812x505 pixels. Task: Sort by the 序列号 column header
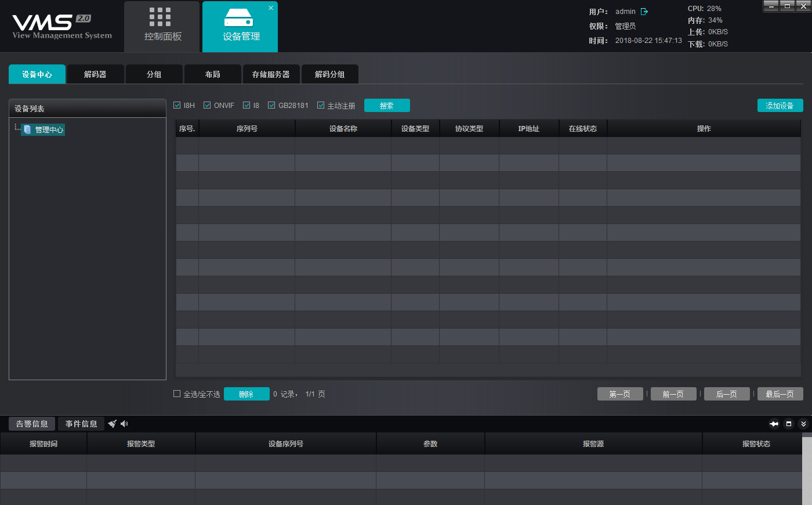(247, 129)
